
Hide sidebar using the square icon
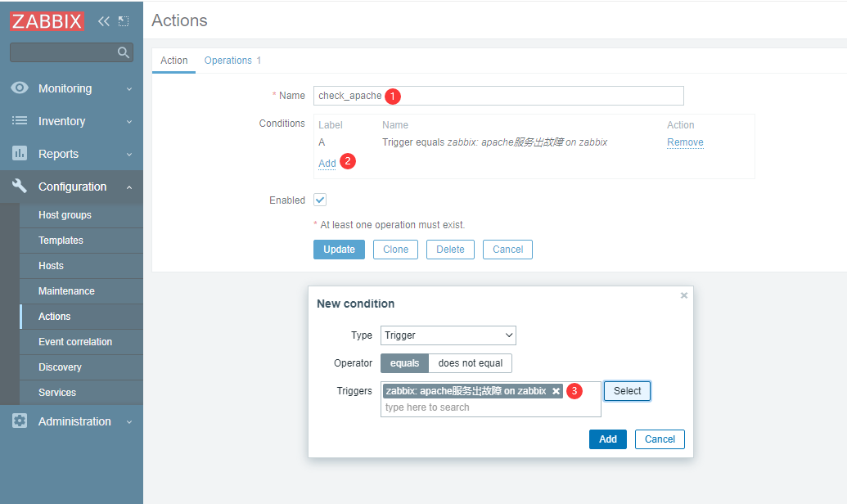[124, 21]
